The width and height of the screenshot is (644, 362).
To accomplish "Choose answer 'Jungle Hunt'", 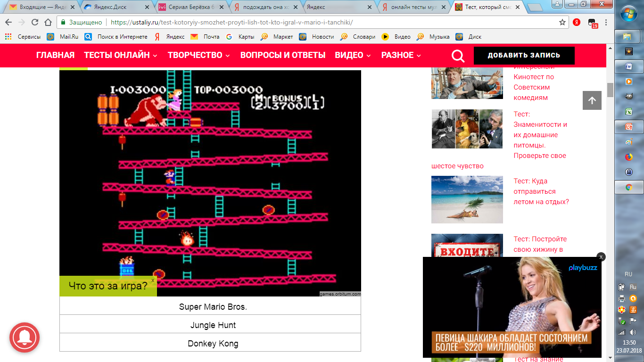I will click(x=210, y=324).
